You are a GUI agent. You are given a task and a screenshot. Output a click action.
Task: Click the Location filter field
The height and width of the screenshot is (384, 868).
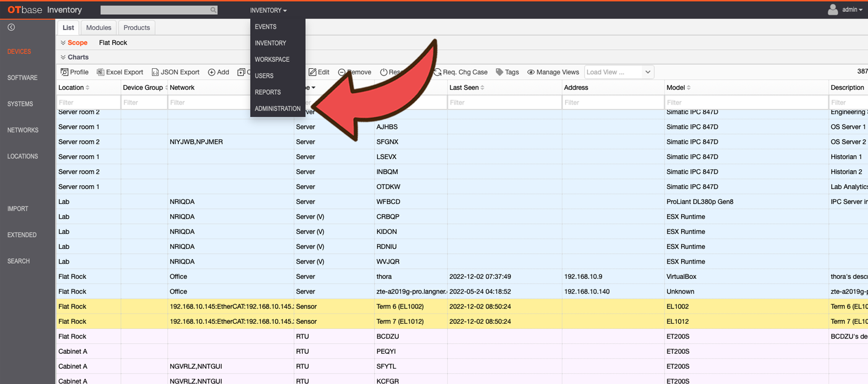click(x=89, y=102)
